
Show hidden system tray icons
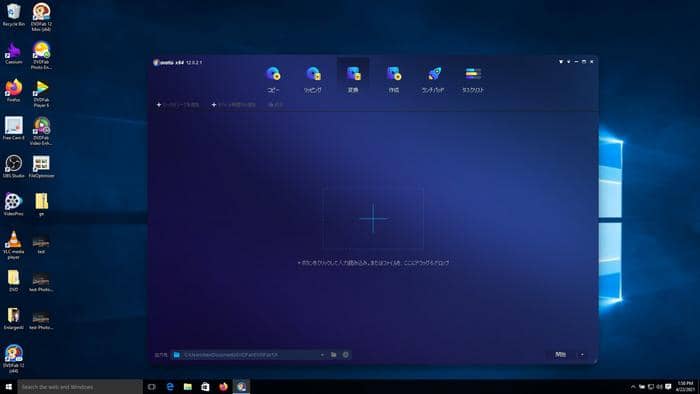633,386
